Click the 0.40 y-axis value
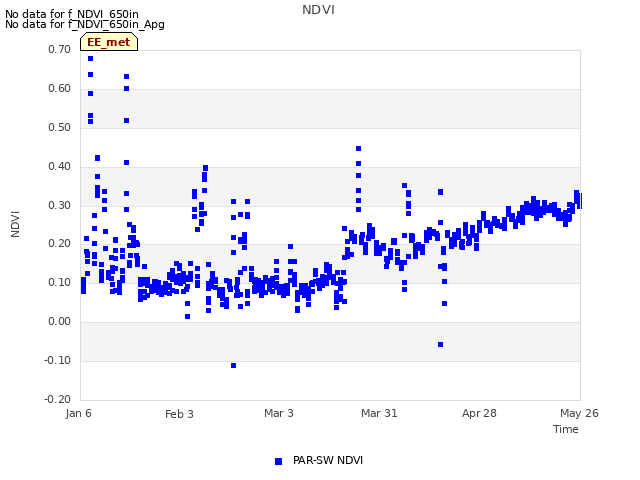The height and width of the screenshot is (480, 640). pos(59,166)
